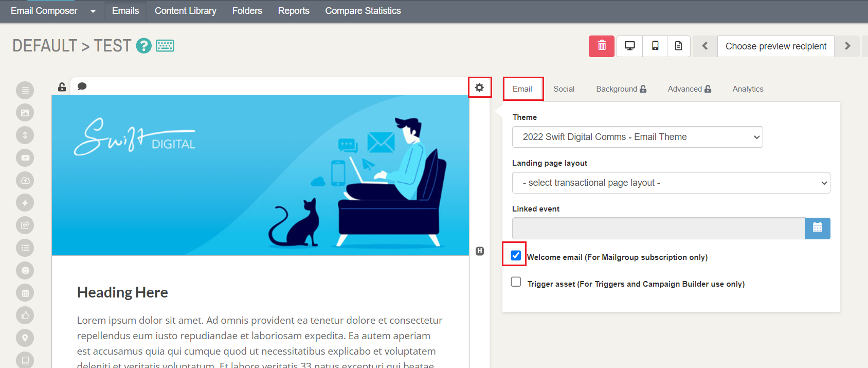868x368 pixels.
Task: Uncheck the Welcome email checkbox
Action: 516,255
